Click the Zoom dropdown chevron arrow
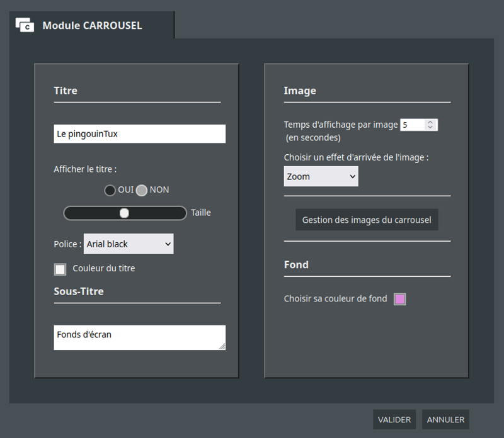The image size is (504, 438). pos(353,176)
